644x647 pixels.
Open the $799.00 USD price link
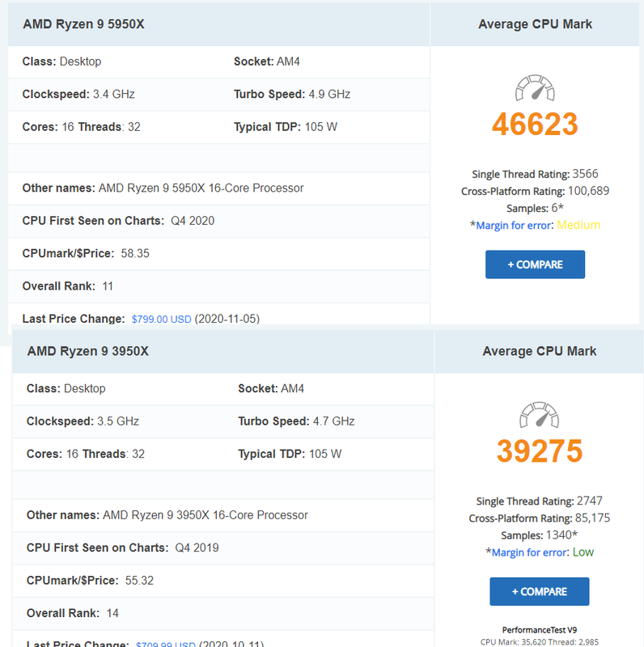tap(162, 319)
